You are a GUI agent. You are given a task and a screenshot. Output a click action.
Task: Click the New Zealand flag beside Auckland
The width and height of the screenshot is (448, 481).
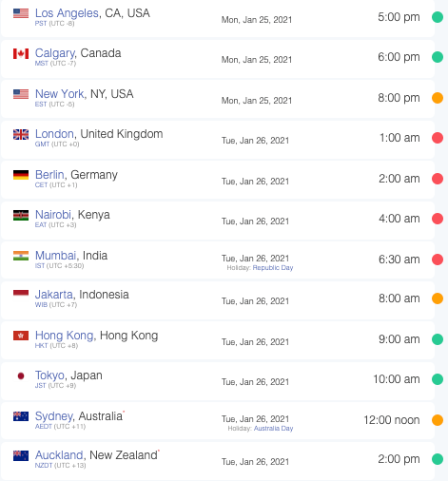point(21,455)
